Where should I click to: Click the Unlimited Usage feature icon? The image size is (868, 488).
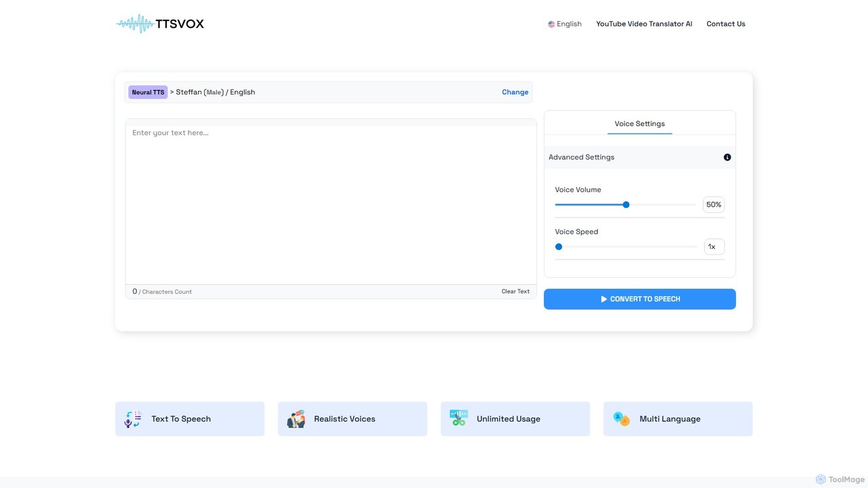(x=458, y=419)
